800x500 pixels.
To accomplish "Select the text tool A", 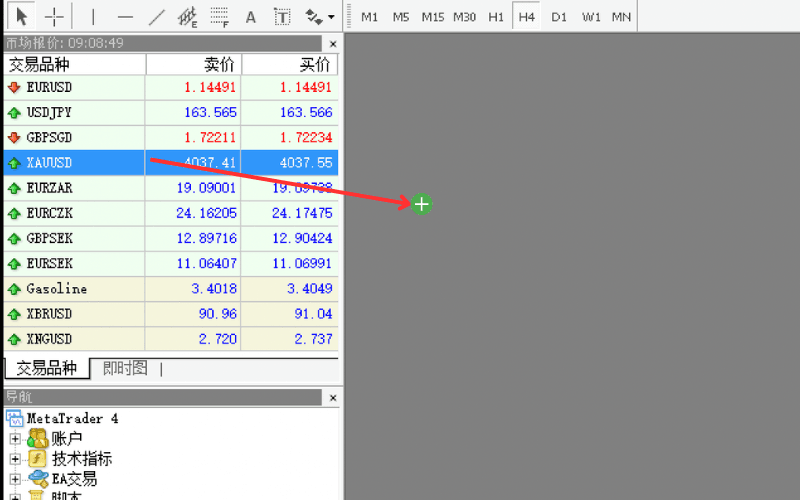I will pos(251,17).
